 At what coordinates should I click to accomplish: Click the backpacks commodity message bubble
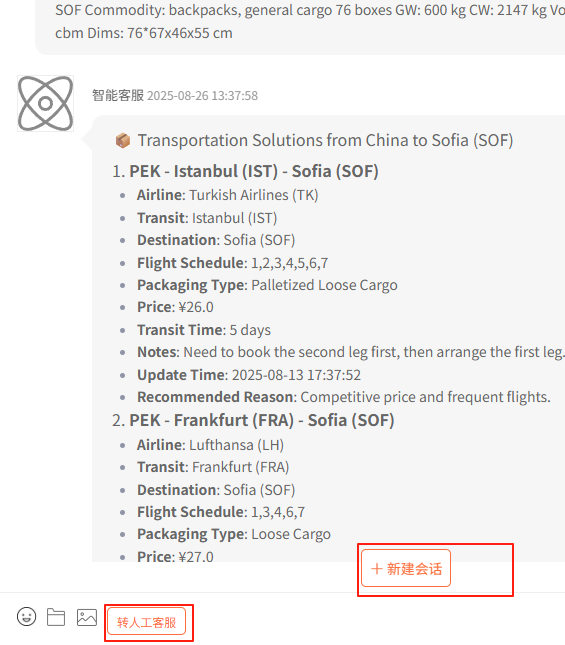click(300, 23)
